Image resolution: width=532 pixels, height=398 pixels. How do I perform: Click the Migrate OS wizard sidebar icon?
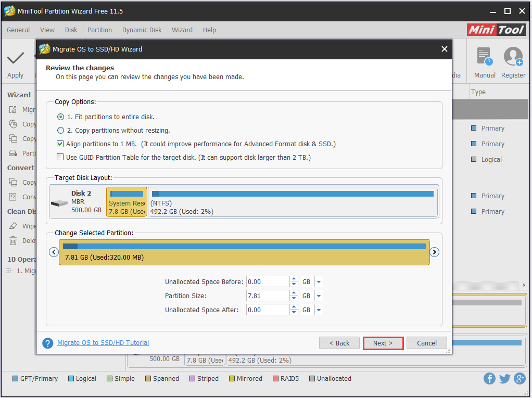click(x=13, y=109)
